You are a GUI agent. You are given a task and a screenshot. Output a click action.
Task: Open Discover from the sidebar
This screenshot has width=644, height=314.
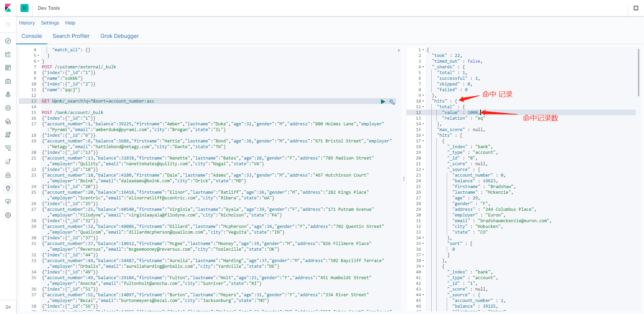point(8,41)
